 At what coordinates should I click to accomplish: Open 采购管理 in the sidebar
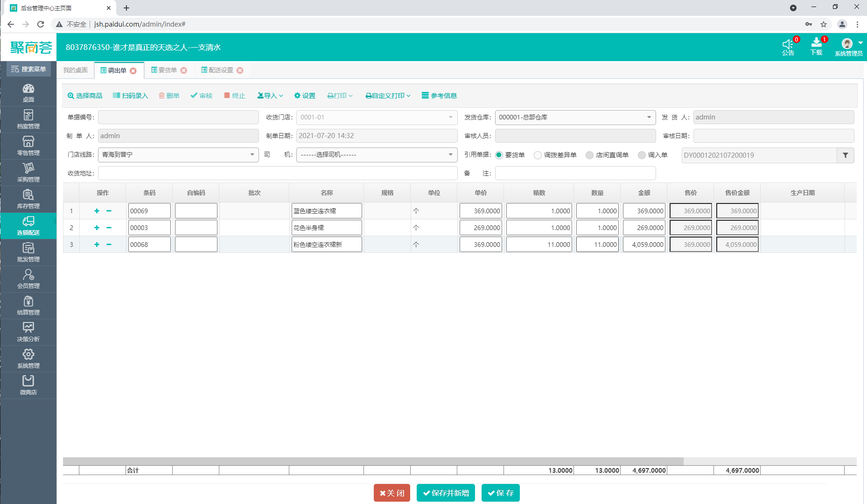pyautogui.click(x=28, y=173)
